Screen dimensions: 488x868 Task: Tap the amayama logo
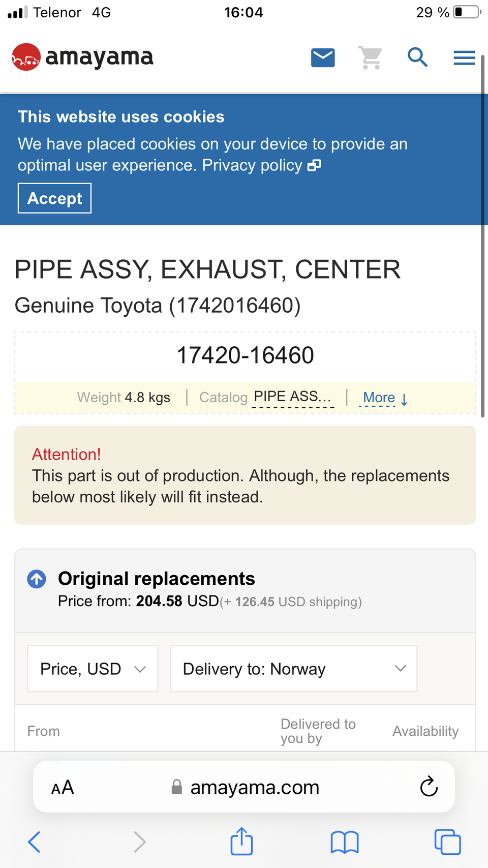pos(82,57)
